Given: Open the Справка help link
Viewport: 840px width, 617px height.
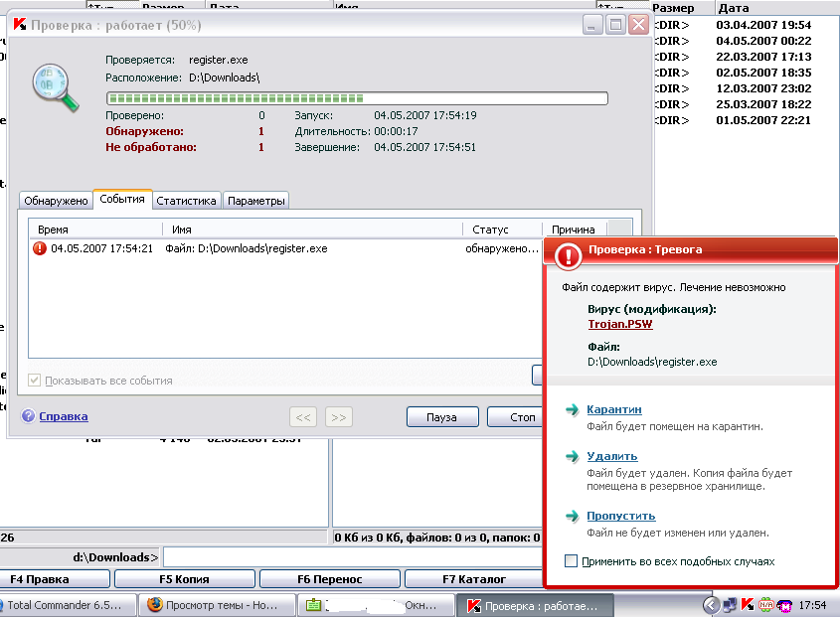Looking at the screenshot, I should click(x=64, y=416).
